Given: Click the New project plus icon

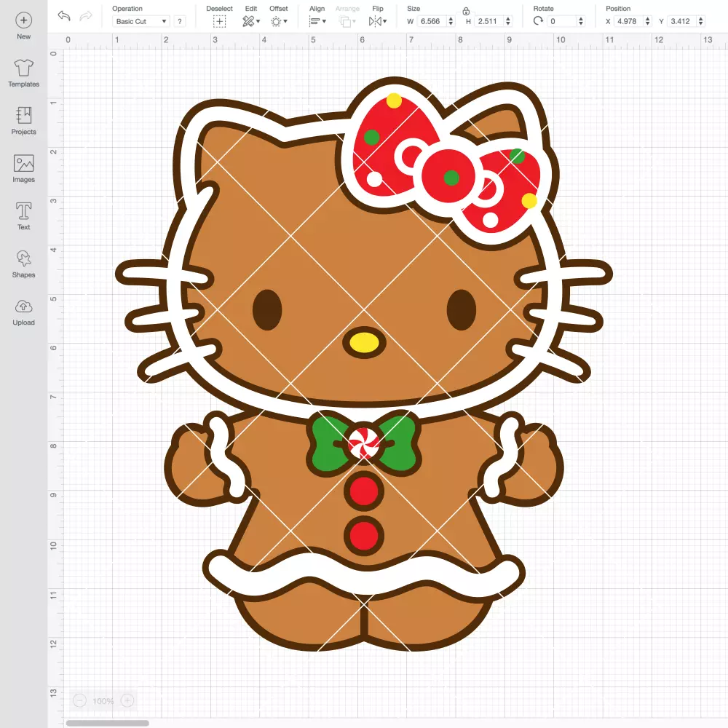Looking at the screenshot, I should click(x=24, y=20).
